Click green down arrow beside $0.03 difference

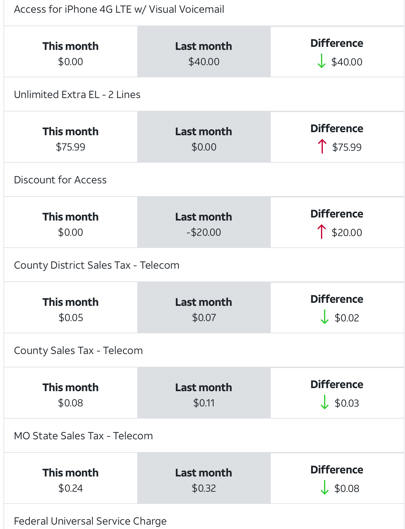[x=324, y=402]
